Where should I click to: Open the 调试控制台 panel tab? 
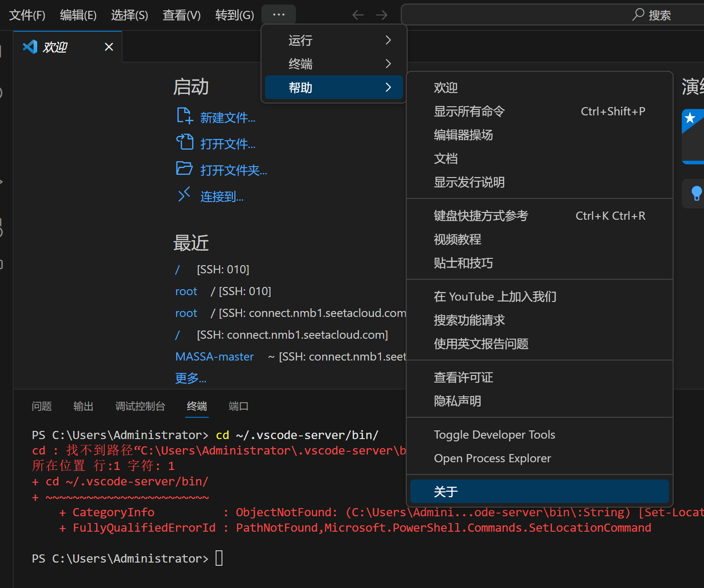[x=140, y=406]
